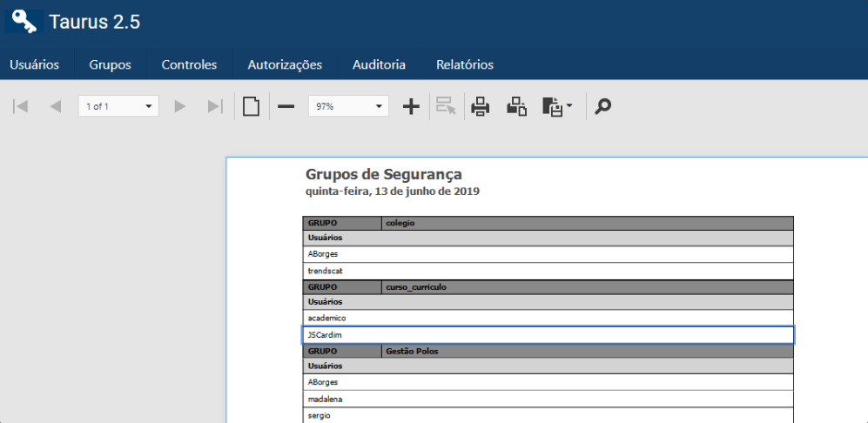Jump to the last report page

click(x=215, y=106)
